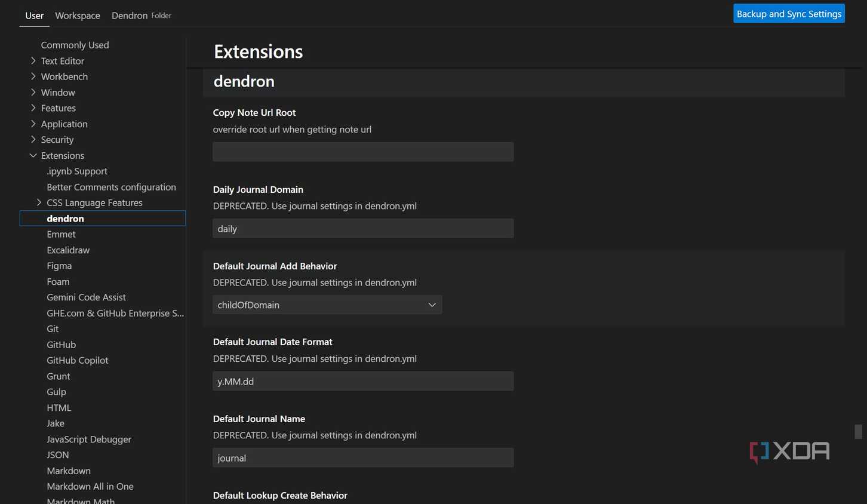Collapse the Extensions tree section
This screenshot has width=867, height=504.
[33, 155]
